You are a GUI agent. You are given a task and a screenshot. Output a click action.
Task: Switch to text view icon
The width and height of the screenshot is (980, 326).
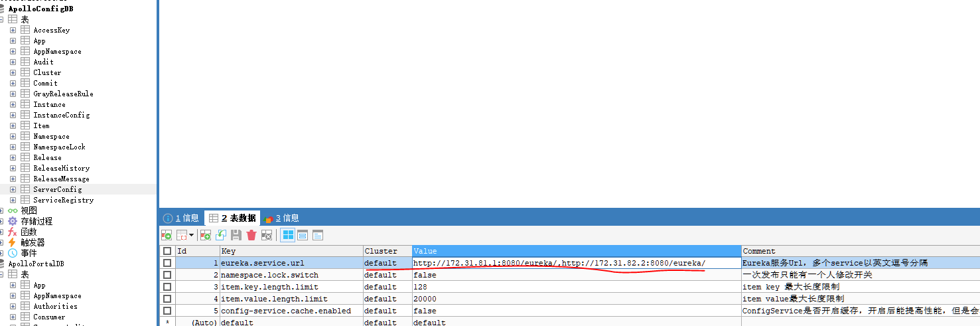tap(318, 235)
